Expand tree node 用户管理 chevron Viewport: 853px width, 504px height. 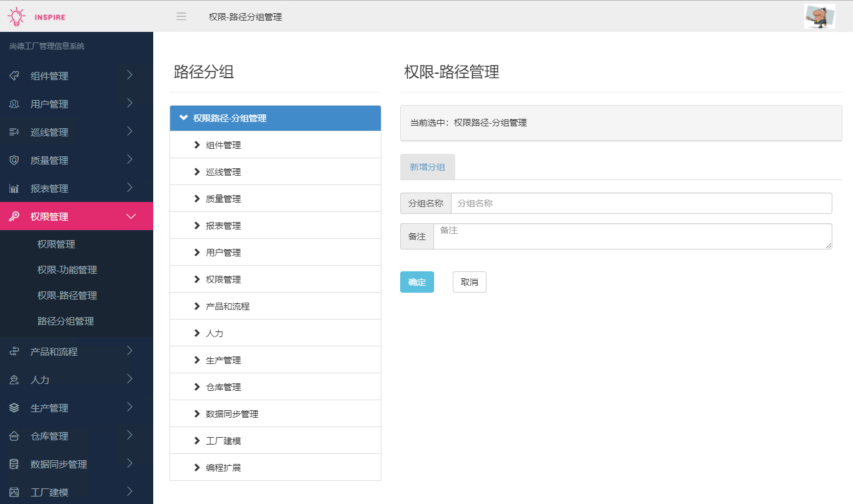(197, 253)
